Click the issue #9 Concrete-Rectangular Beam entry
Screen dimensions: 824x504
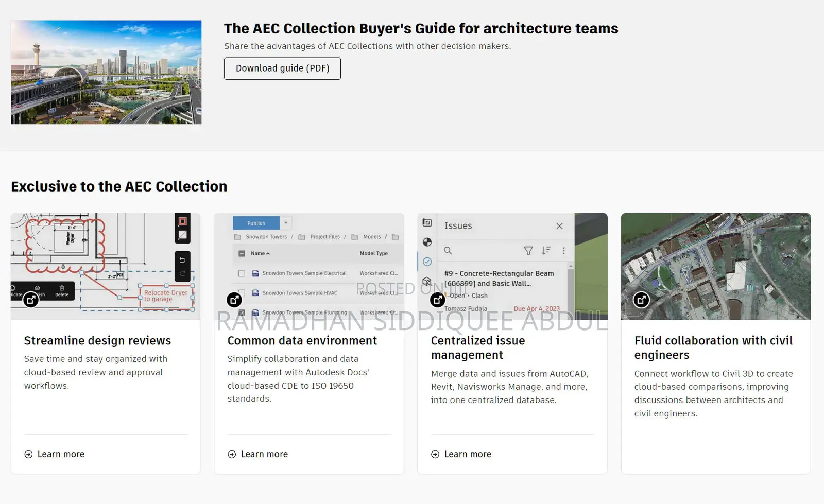[x=499, y=279]
